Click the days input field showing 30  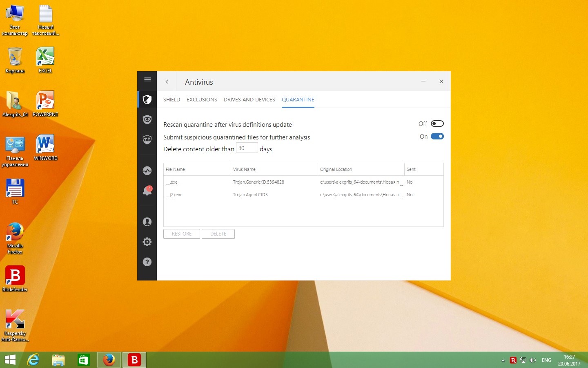[247, 148]
